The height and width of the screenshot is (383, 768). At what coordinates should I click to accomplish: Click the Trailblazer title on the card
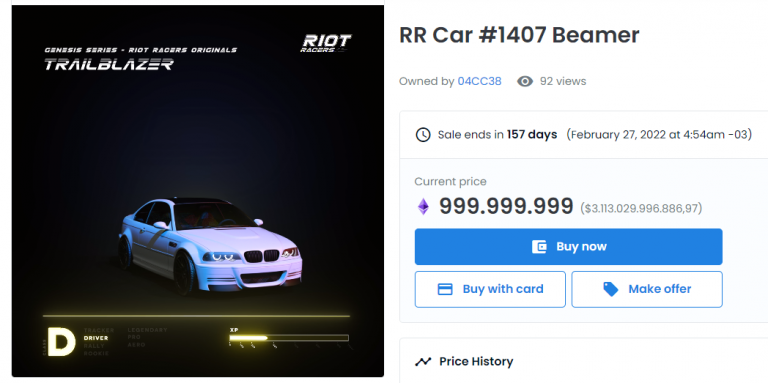point(109,64)
